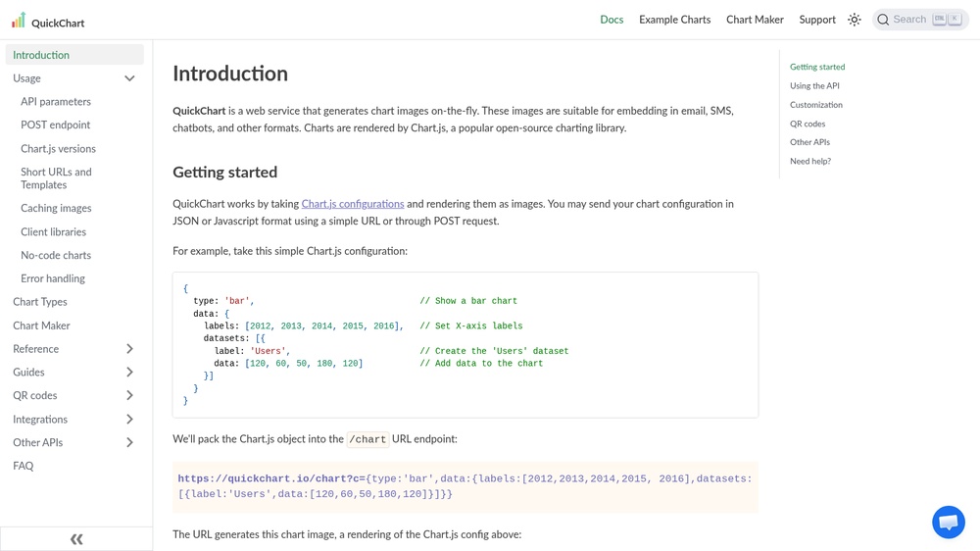The image size is (980, 551).
Task: Collapse the sidebar with the double-arrow icon
Action: tap(76, 539)
